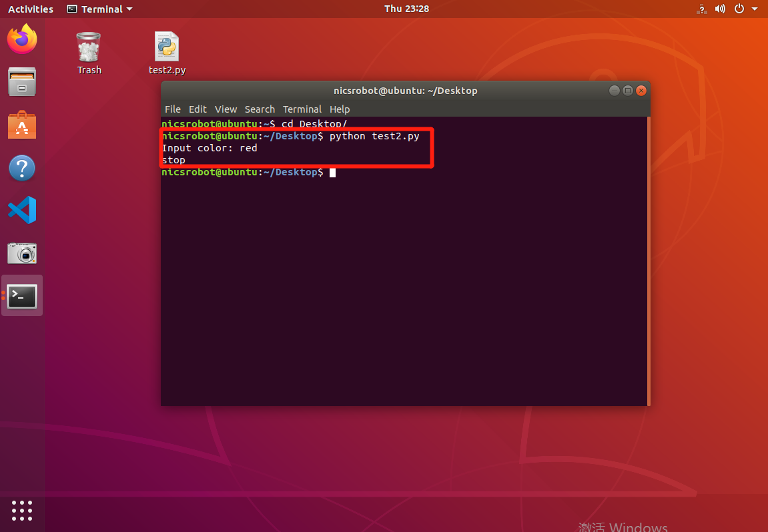Open the terminal View menu
Image resolution: width=768 pixels, height=532 pixels.
coord(226,109)
